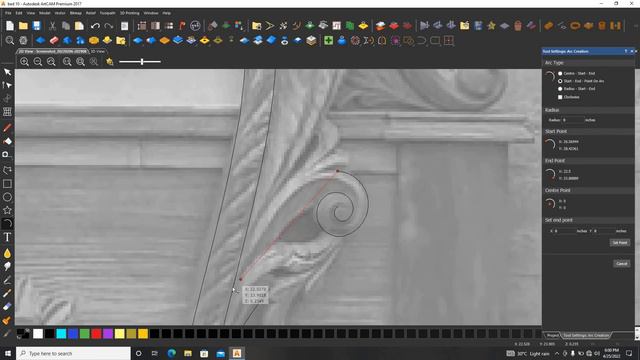Open the File menu

click(8, 13)
